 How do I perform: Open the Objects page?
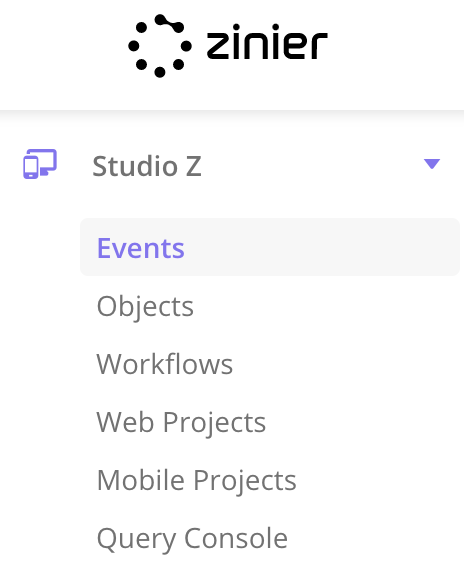[x=145, y=307]
